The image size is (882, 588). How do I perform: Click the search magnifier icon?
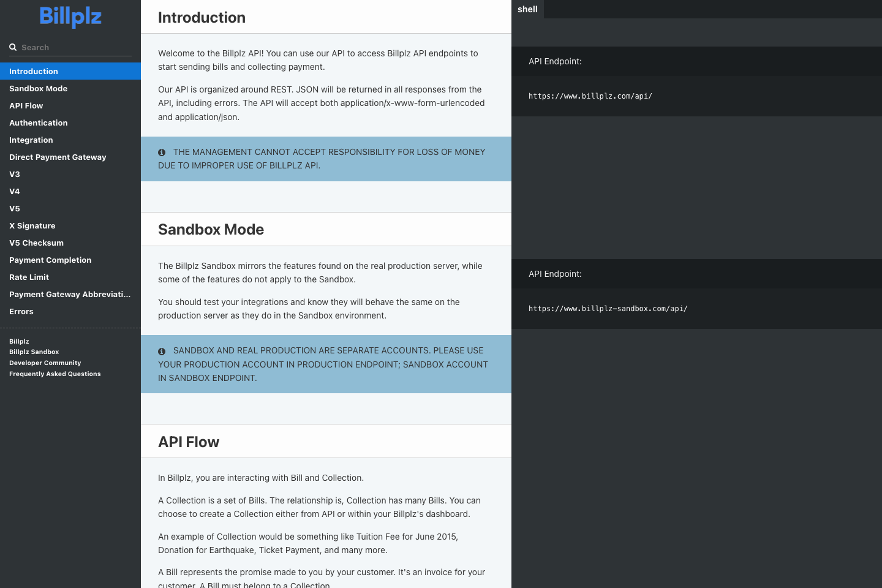pos(13,47)
